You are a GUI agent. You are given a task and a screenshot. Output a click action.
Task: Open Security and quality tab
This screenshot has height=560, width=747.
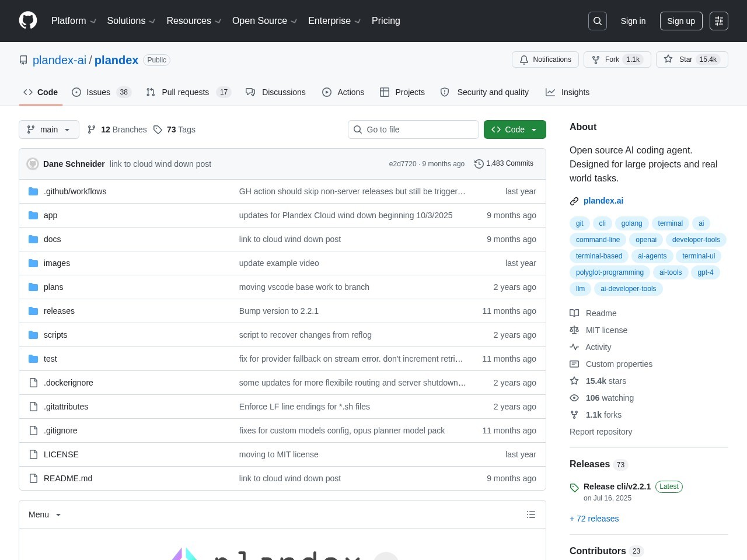click(x=484, y=92)
